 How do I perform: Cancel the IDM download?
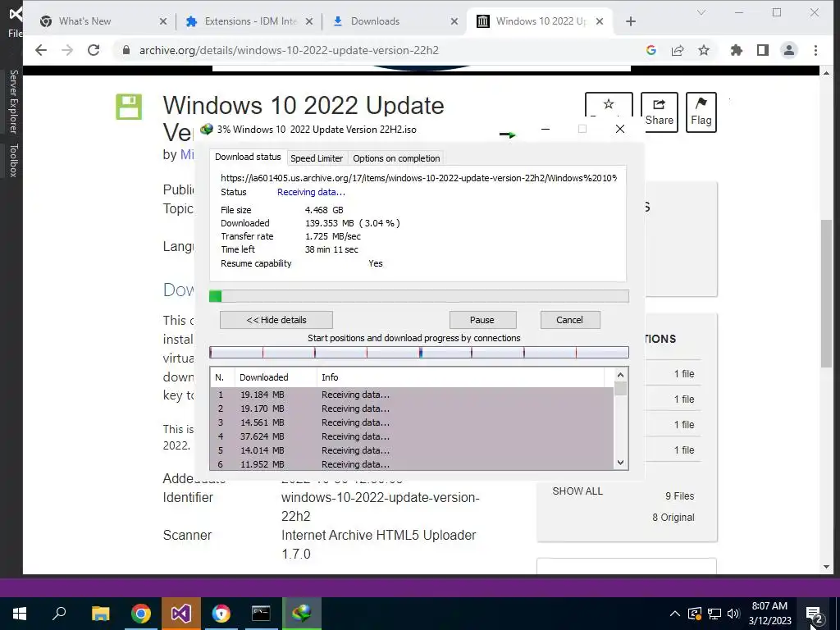[570, 320]
